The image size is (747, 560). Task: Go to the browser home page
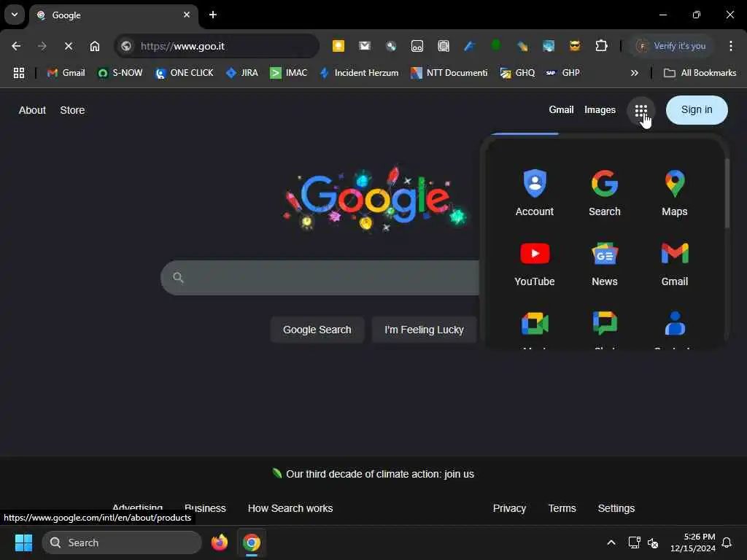[x=95, y=46]
